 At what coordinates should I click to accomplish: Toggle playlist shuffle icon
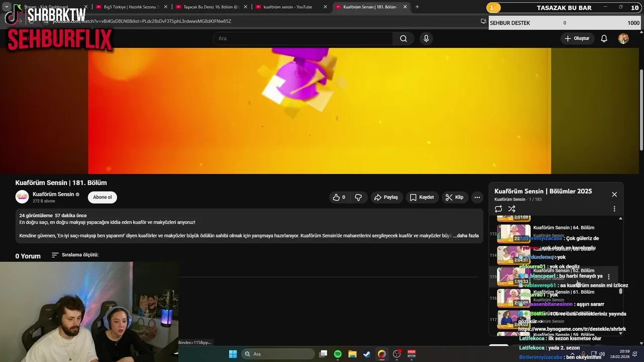(x=512, y=209)
